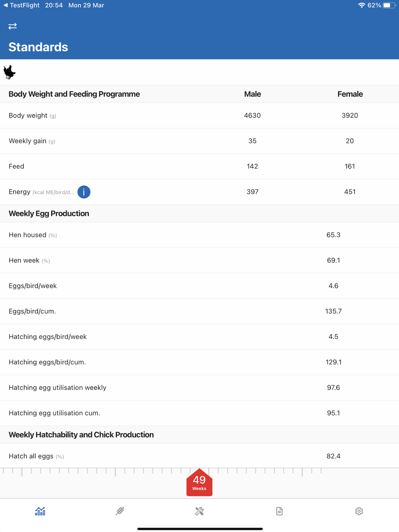Open the Energy info button

click(84, 192)
